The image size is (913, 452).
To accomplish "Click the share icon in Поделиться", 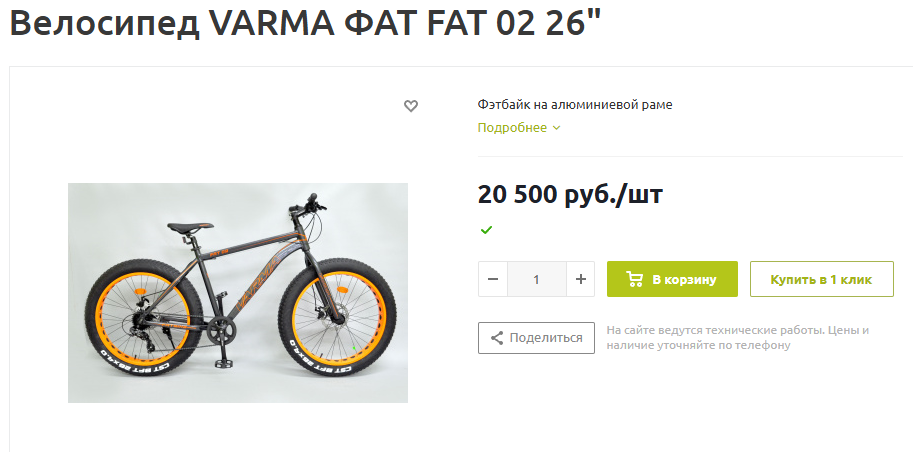I will click(497, 338).
